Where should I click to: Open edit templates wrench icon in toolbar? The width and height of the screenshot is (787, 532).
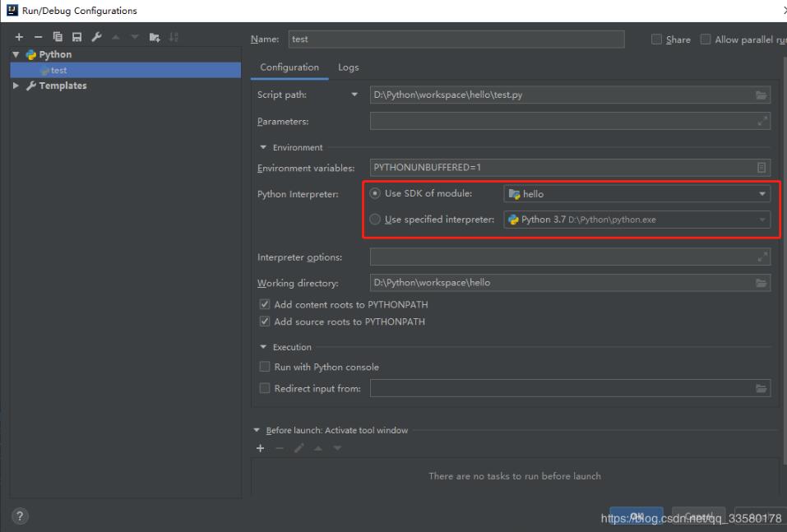tap(96, 37)
